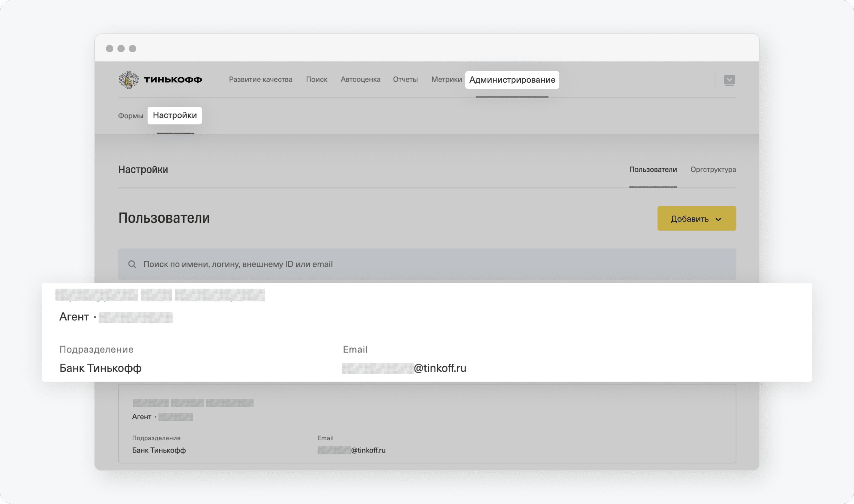Click the Тинькофф logo emblem
Screen dimensions: 854x504
click(x=128, y=80)
